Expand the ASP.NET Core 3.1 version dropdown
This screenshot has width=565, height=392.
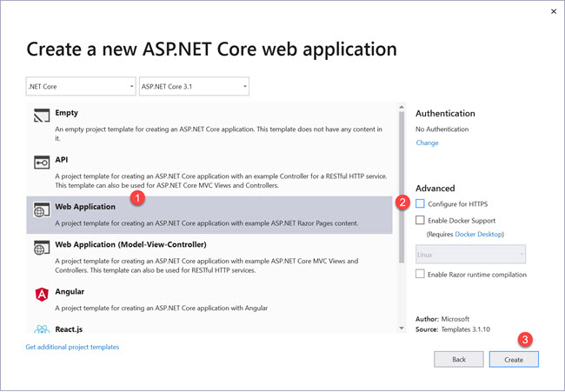[x=193, y=86]
